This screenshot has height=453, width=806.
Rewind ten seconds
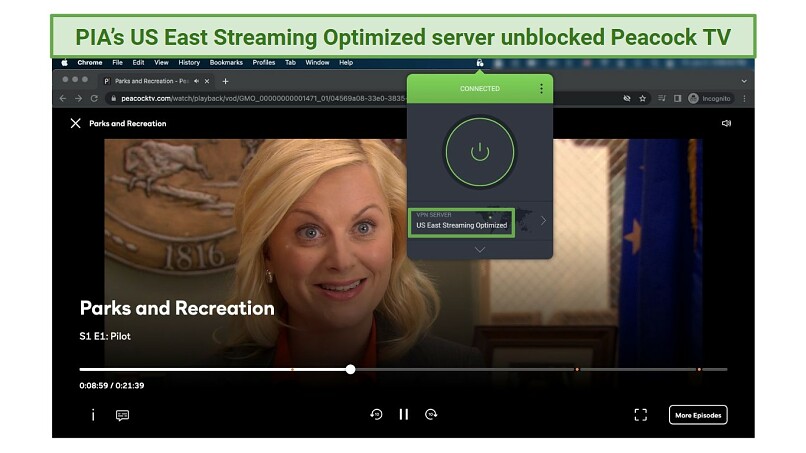(x=376, y=414)
